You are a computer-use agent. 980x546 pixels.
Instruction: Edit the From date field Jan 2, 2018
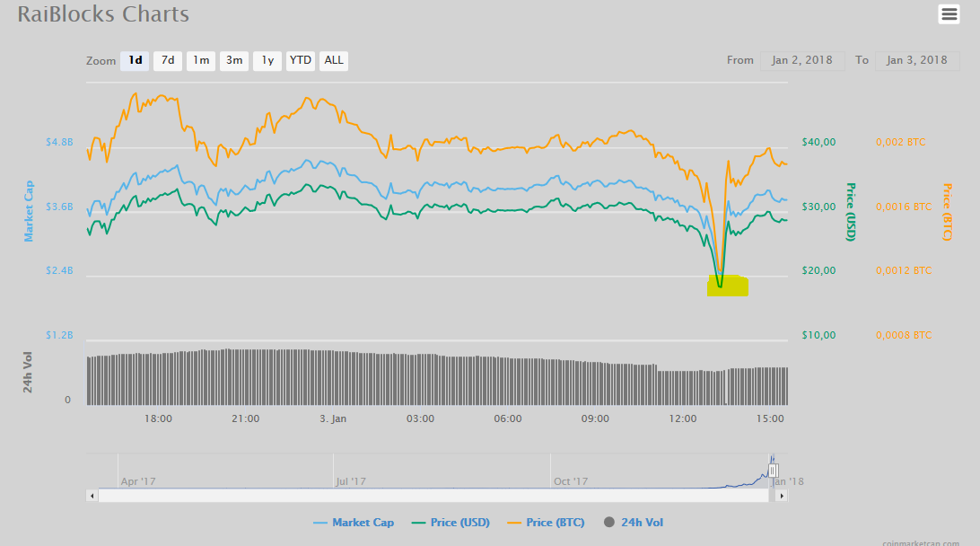(802, 61)
